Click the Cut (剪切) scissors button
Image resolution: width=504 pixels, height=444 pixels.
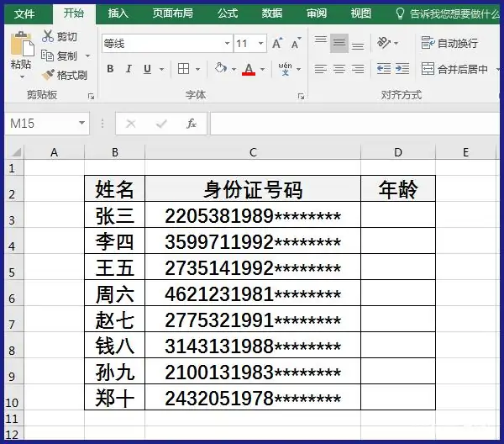click(60, 36)
